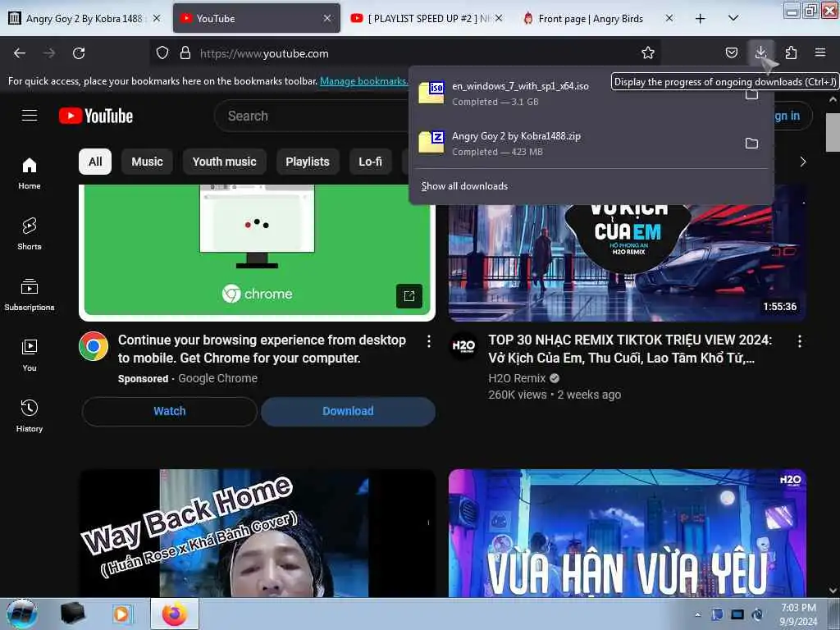
Task: Open options menu for Chrome ad
Action: (x=428, y=341)
